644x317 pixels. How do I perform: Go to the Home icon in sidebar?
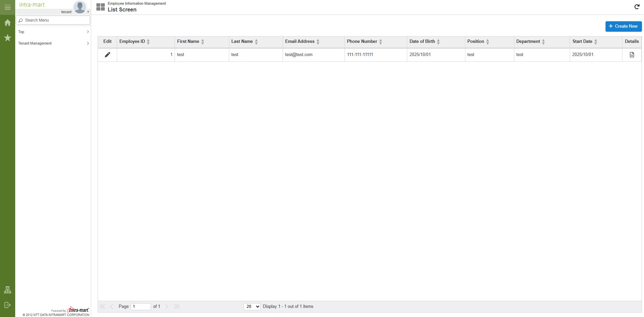(7, 23)
